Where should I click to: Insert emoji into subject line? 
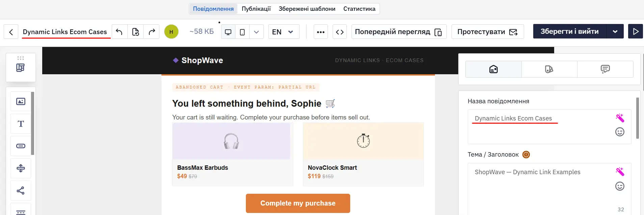620,186
